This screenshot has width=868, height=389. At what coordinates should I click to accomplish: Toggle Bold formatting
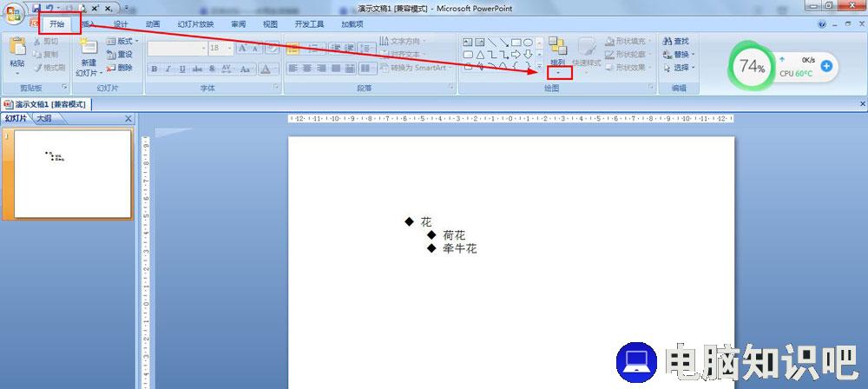pyautogui.click(x=155, y=69)
